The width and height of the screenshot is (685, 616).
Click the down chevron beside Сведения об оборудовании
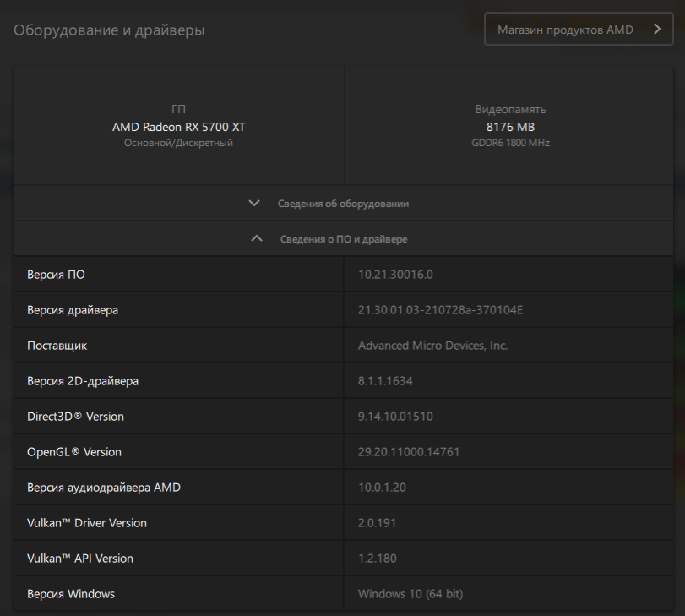pos(254,204)
